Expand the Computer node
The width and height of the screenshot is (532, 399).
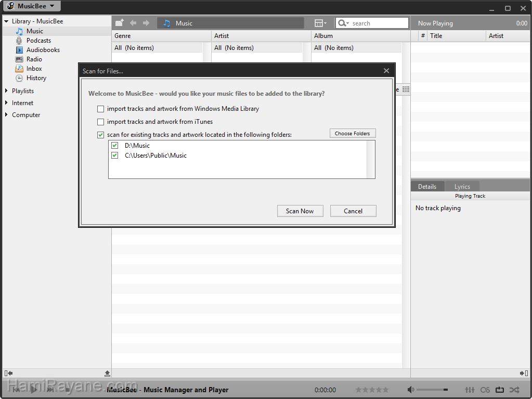tap(6, 114)
